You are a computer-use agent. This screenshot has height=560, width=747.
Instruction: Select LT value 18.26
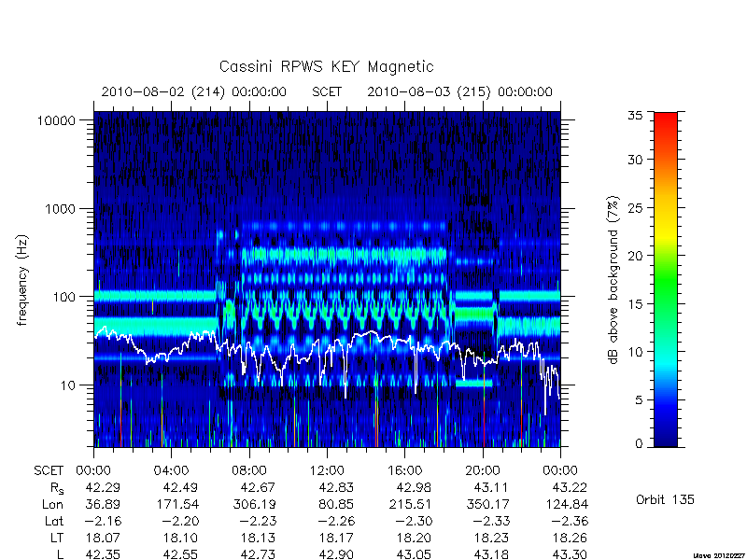570,539
